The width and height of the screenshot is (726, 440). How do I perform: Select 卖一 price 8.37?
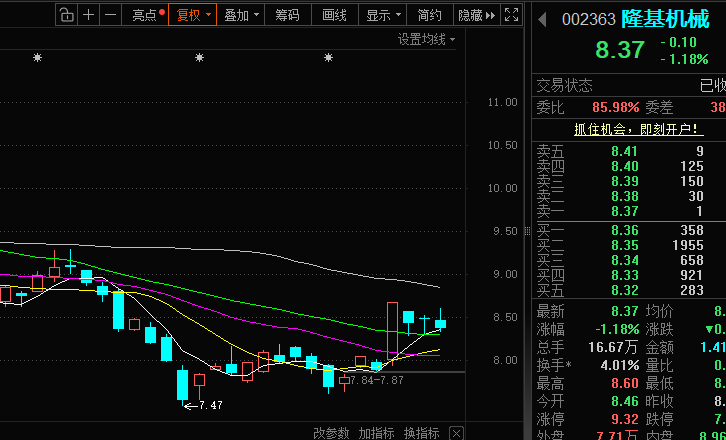[x=625, y=211]
